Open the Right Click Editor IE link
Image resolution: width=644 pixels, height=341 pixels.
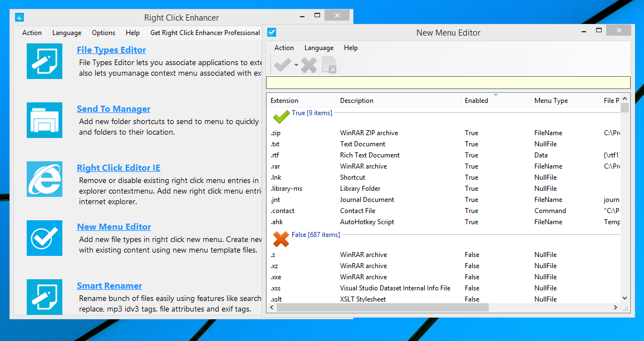tap(119, 168)
